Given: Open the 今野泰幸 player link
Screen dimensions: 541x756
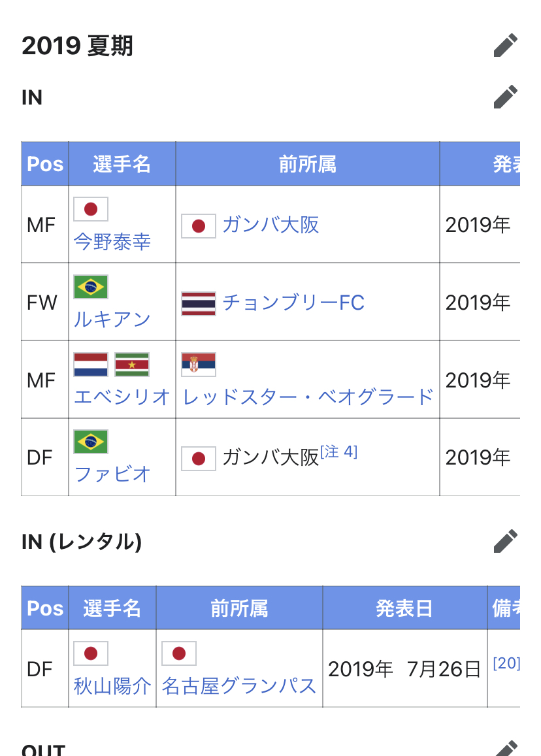Looking at the screenshot, I should point(112,242).
